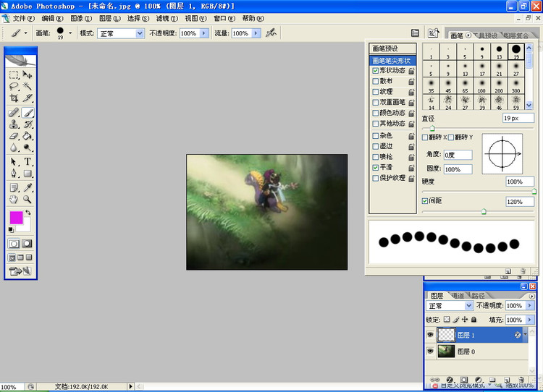Select the Eyedropper tool
The image size is (543, 392).
28,188
